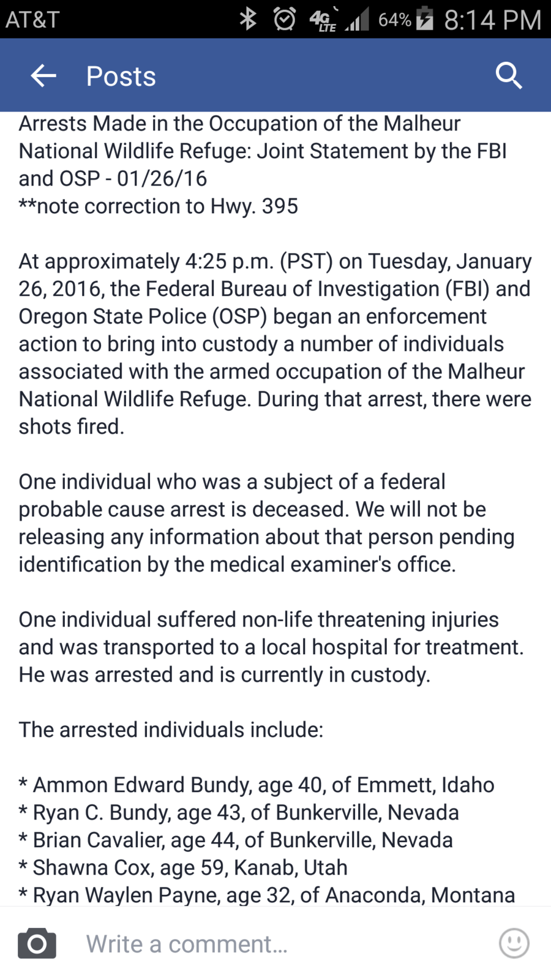Focus the 'Write a comment...' field
The image size is (551, 980).
click(x=275, y=944)
